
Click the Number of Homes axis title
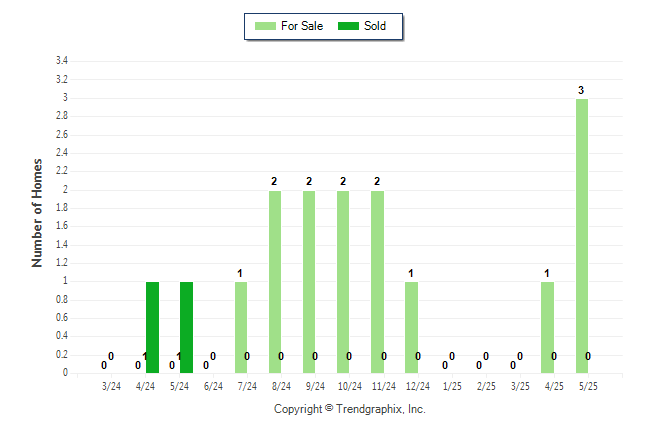pos(37,213)
